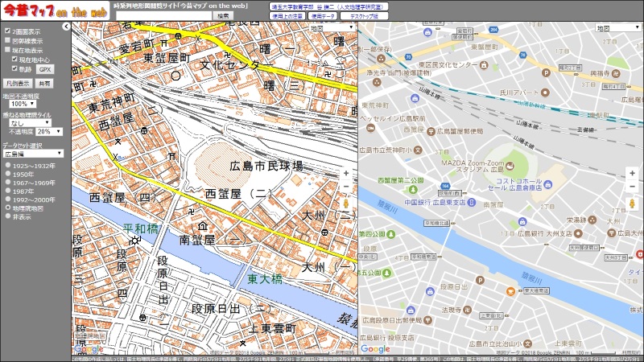
Task: Open the 地図不透明度 100% dropdown
Action: [23, 104]
